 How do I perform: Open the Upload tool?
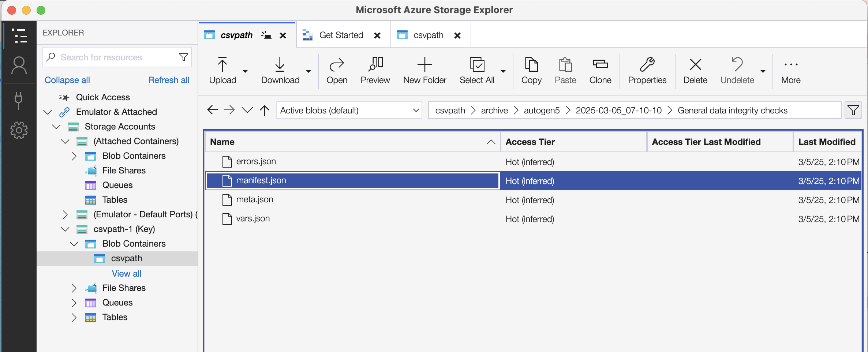(222, 70)
